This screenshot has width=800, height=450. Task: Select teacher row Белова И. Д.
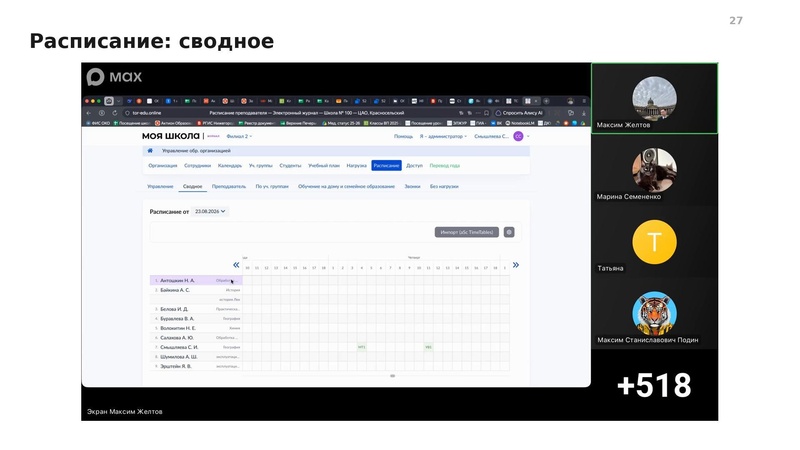196,309
